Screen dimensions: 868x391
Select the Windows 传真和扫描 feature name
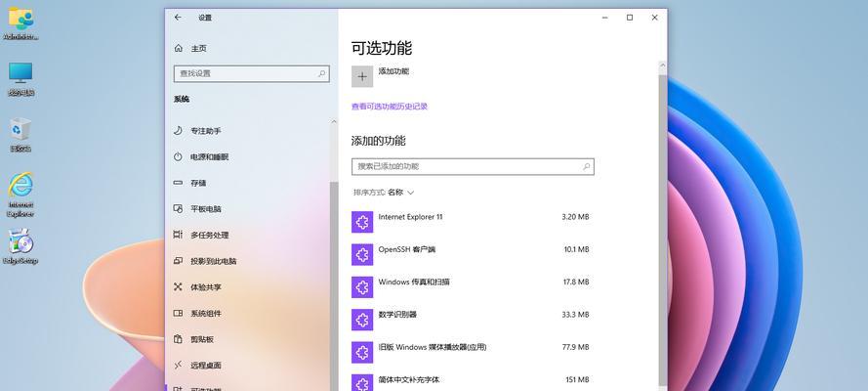(414, 282)
